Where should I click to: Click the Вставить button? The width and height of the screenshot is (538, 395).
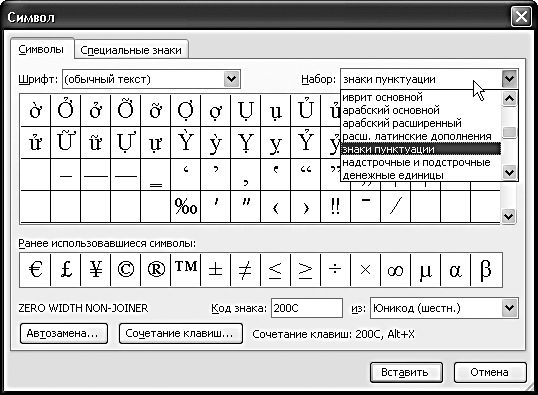coord(406,372)
